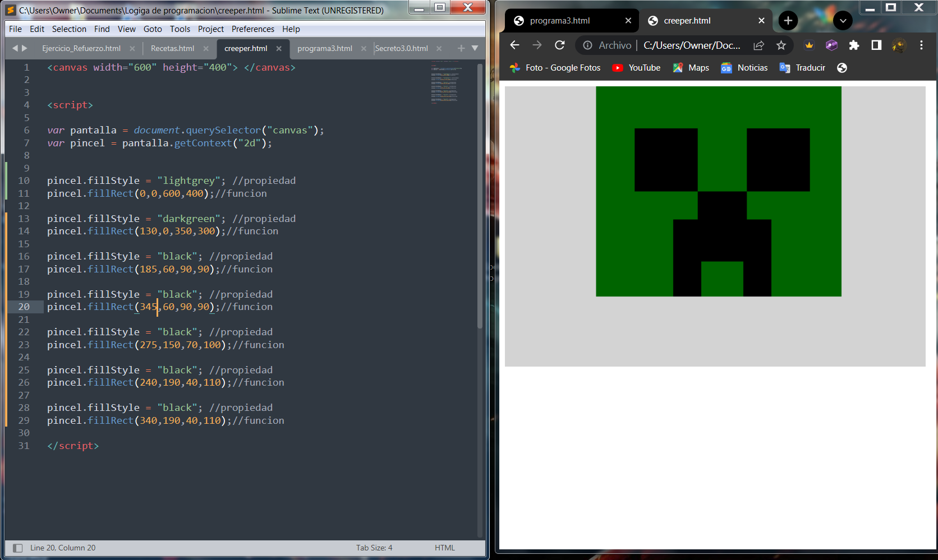Screen dimensions: 938x560
Task: Open the File menu in Sublime Text
Action: (16, 29)
